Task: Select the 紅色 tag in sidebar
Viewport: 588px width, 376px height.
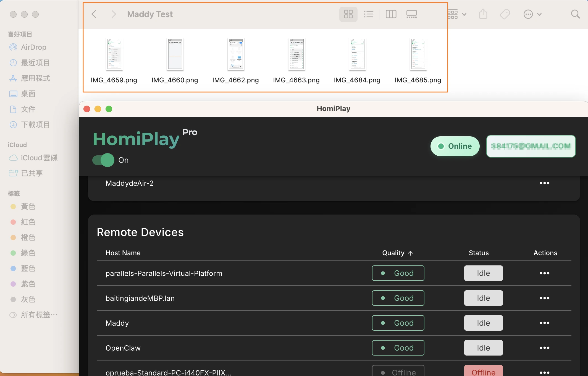Action: [x=23, y=222]
